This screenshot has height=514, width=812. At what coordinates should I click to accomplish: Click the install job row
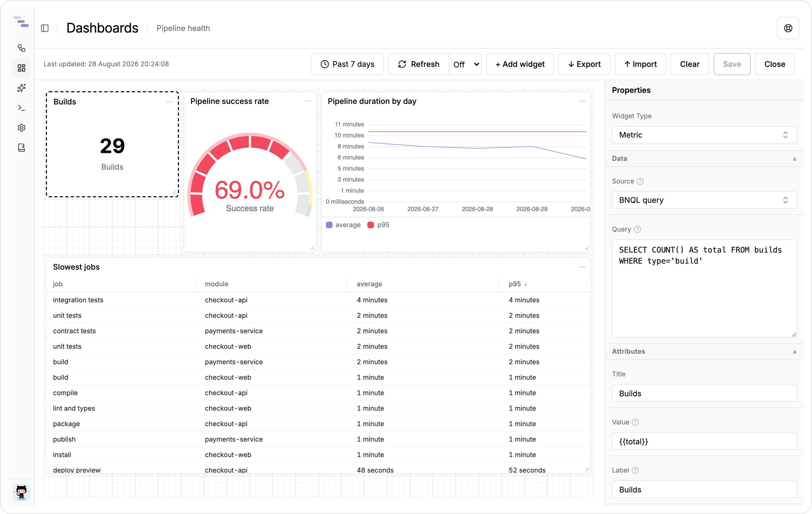point(318,455)
